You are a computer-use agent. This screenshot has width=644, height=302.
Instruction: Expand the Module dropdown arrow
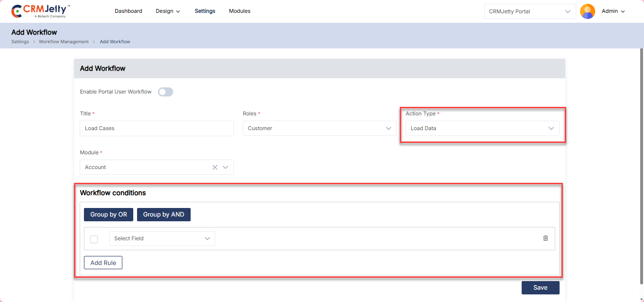click(226, 167)
